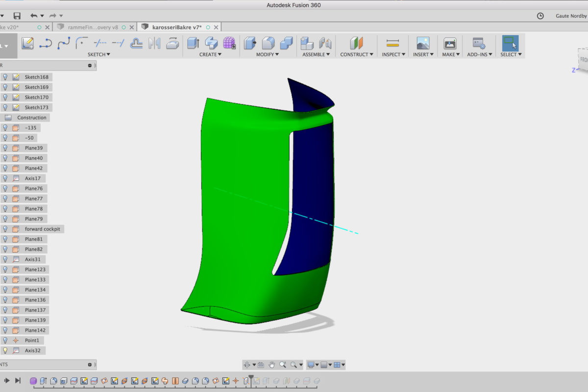Click the Offset Plane construct icon
588x392 pixels.
(357, 43)
